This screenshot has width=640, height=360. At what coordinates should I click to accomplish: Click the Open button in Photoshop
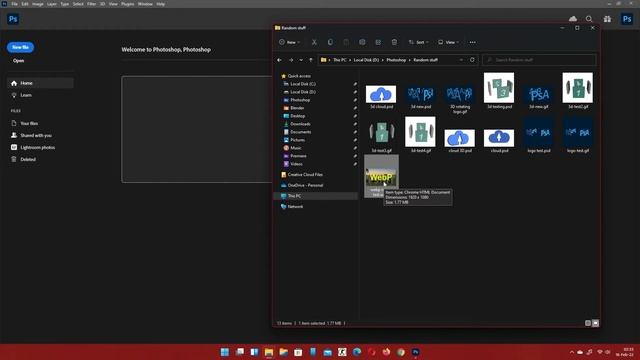[18, 60]
